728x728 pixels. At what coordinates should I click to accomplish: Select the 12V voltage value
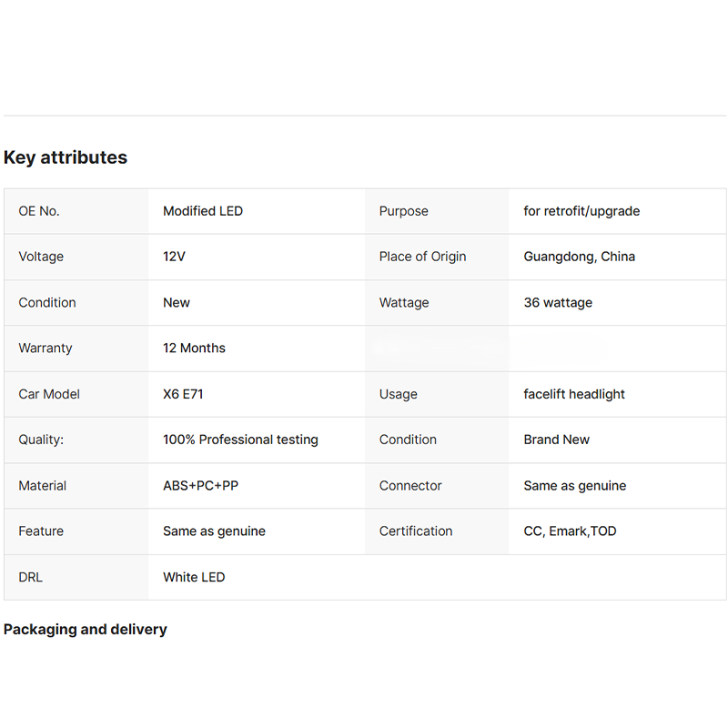coord(174,257)
